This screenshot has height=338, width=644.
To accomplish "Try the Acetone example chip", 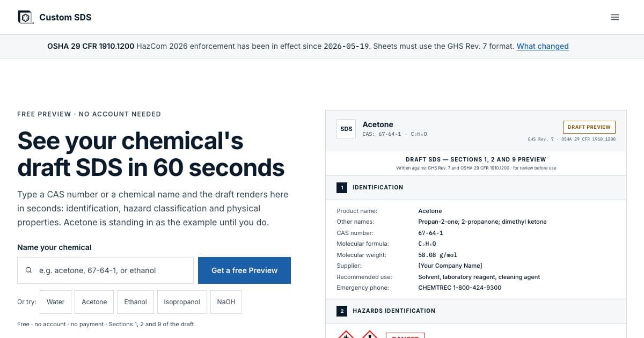I will pyautogui.click(x=94, y=302).
